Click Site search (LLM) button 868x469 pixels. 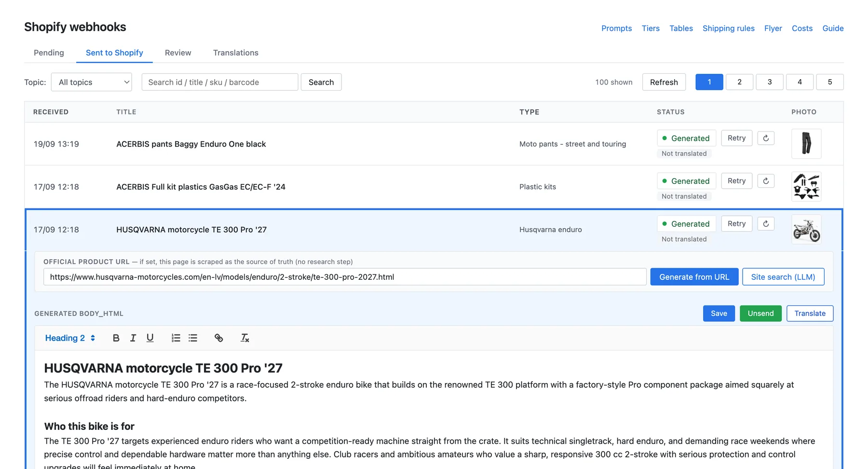pyautogui.click(x=783, y=277)
